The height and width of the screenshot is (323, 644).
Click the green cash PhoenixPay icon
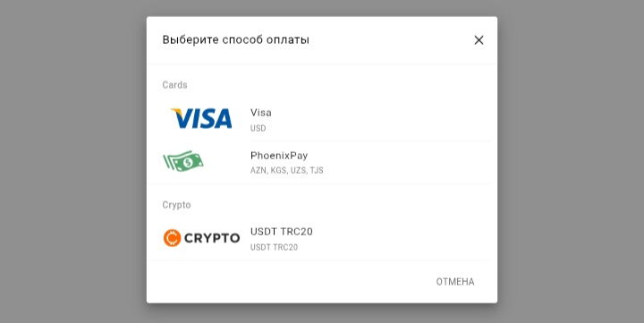(x=183, y=161)
